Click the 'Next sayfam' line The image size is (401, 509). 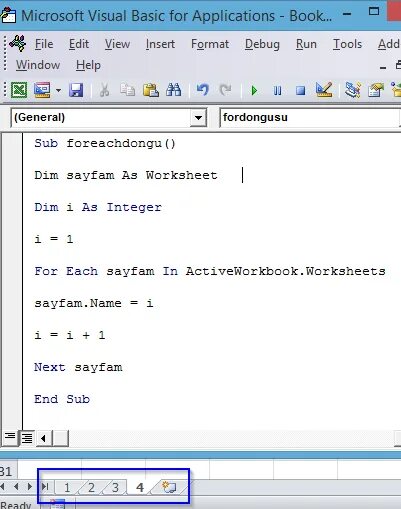coord(78,367)
